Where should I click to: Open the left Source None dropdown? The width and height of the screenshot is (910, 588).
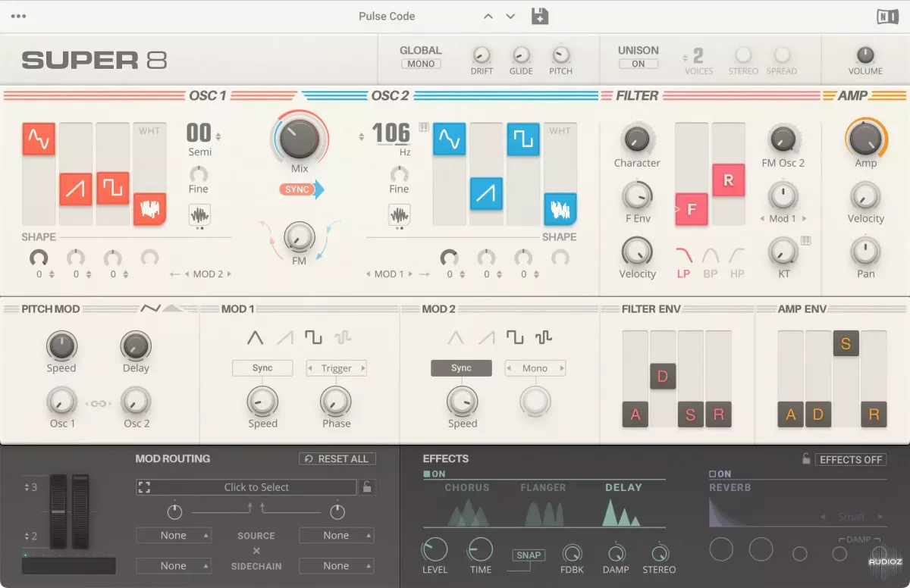click(x=174, y=536)
